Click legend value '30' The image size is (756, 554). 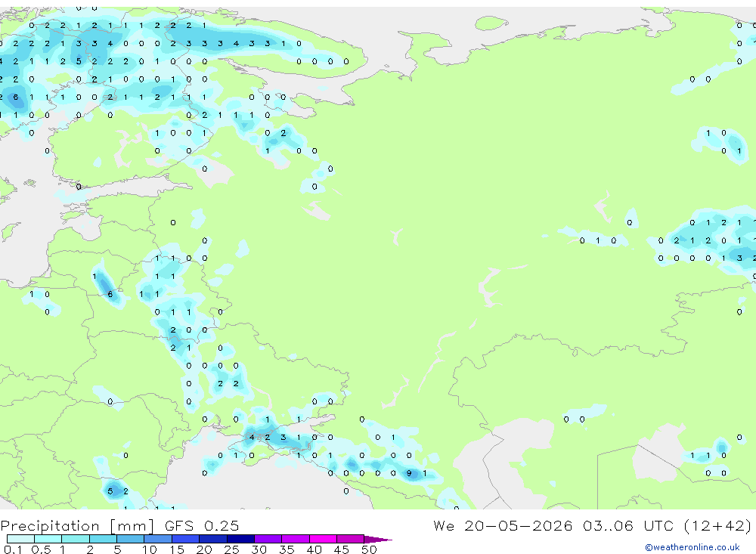tap(259, 549)
